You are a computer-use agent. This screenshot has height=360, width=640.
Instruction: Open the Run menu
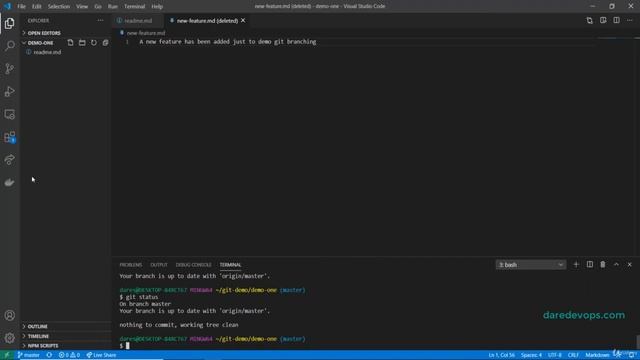point(113,6)
